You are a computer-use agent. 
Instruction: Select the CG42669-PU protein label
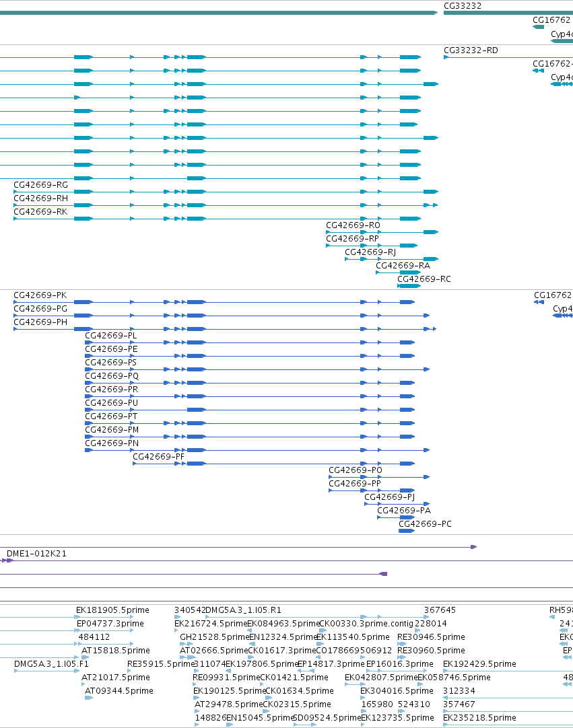[112, 403]
